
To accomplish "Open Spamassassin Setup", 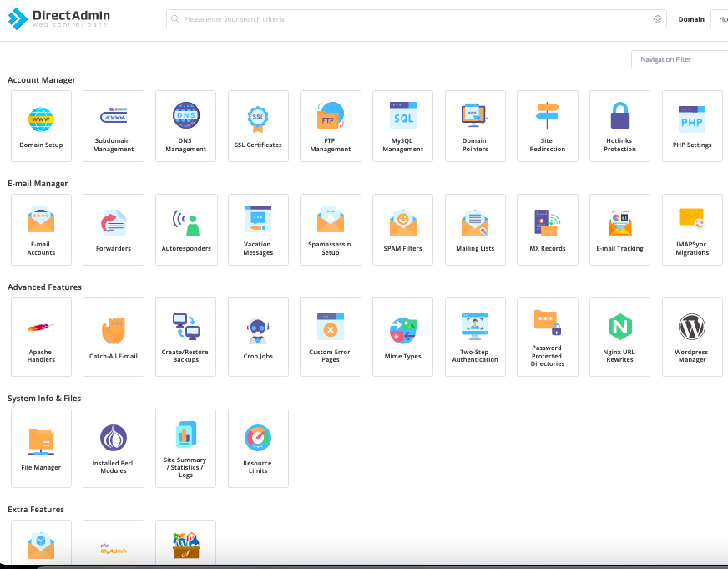I will 331,230.
